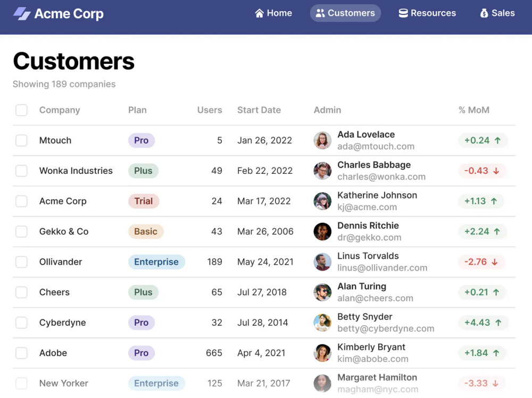Viewport: 532px width, 398px height.
Task: Select the checkbox next to Adobe
Action: (21, 352)
